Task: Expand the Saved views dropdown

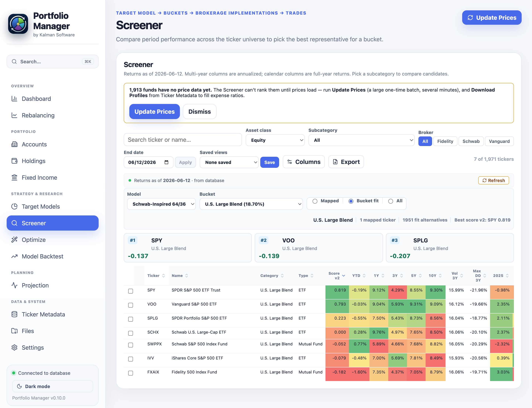Action: (229, 162)
